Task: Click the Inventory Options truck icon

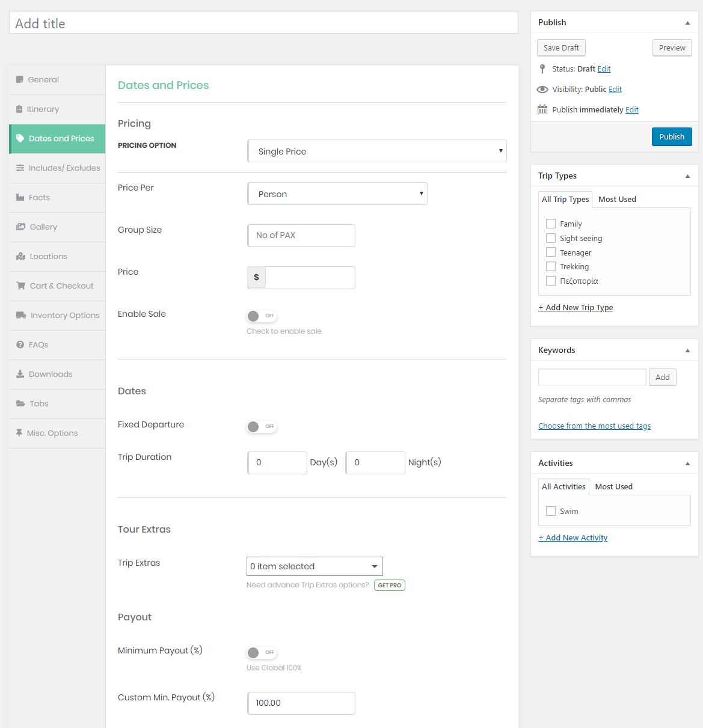Action: tap(21, 315)
